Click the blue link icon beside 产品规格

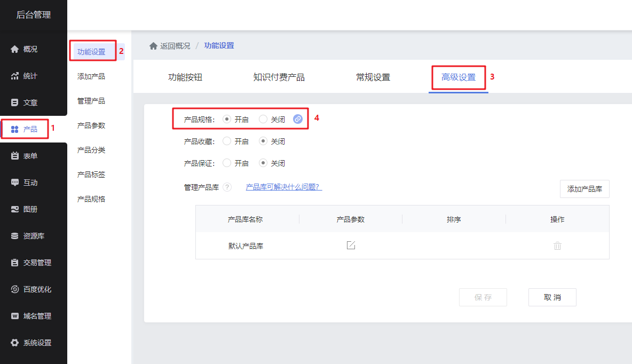(297, 119)
